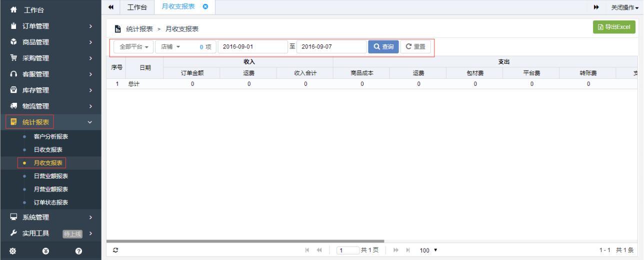Click the breadcrumb chart icon beside 统计报表
644x260 pixels.
118,29
